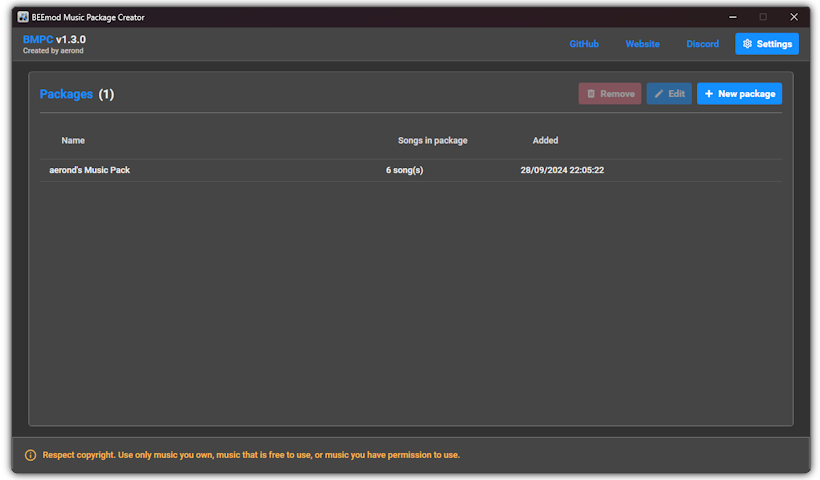Click the Respect copyright notice text
Viewport: 820px width, 480px height.
(251, 455)
